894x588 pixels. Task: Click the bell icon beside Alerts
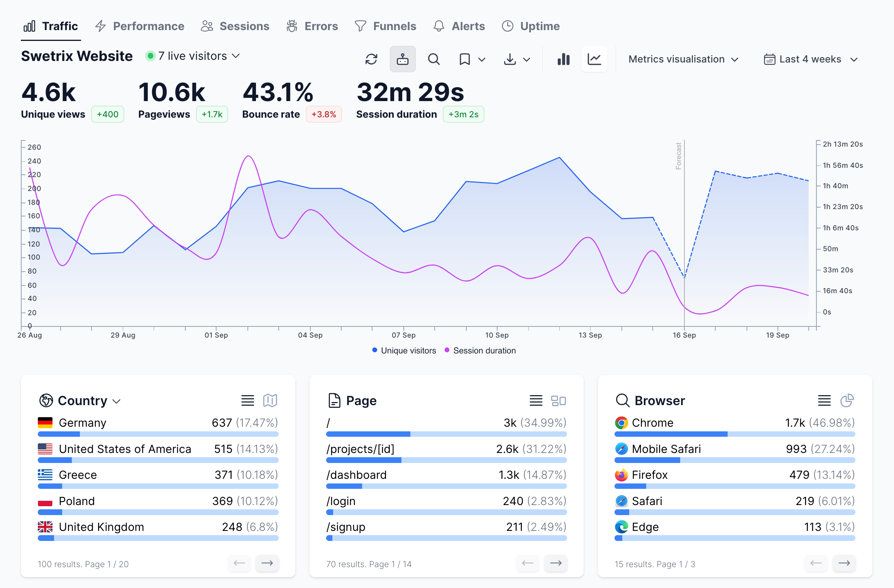click(439, 26)
